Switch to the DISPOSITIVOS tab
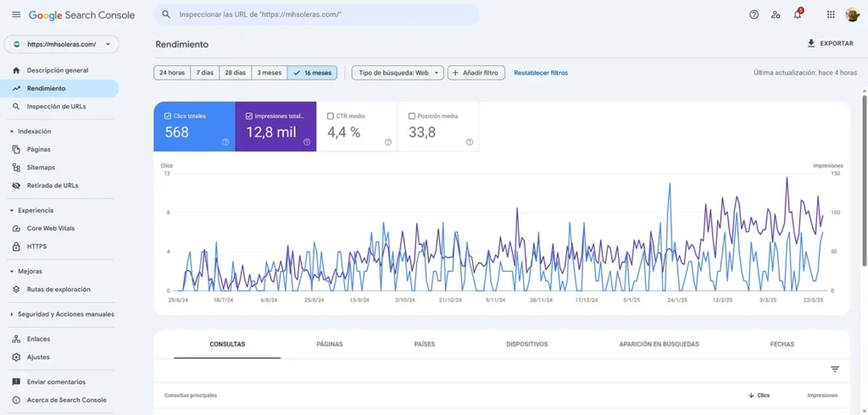This screenshot has width=868, height=415. pyautogui.click(x=526, y=345)
